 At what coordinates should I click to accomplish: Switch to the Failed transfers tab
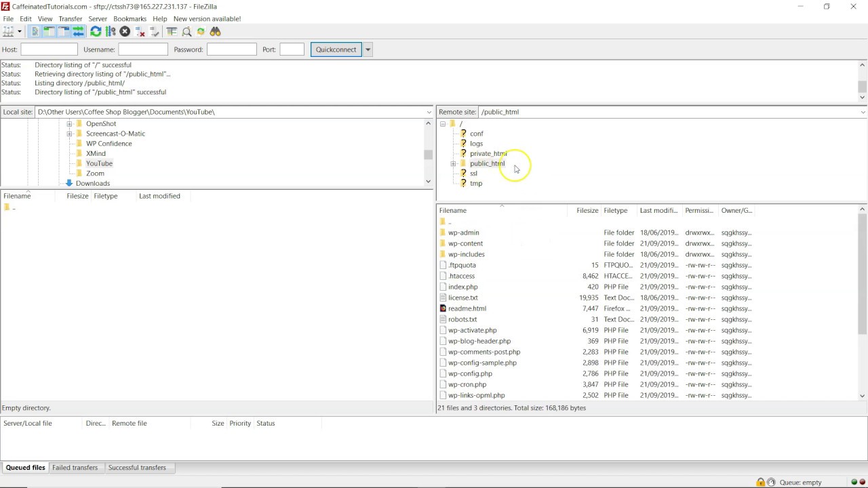(x=75, y=468)
